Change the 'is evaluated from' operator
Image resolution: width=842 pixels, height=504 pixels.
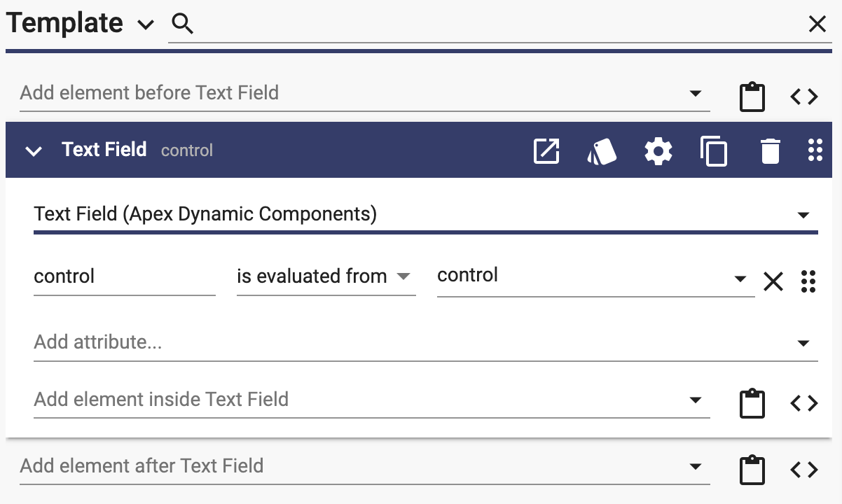pos(326,276)
